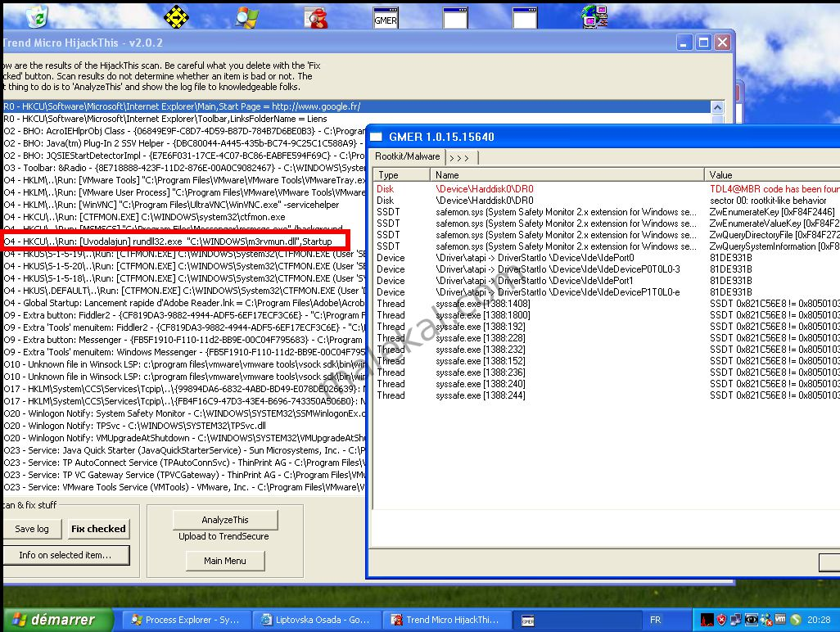Click the taskbar clock showing 20:28
The image size is (840, 632).
pos(819,620)
